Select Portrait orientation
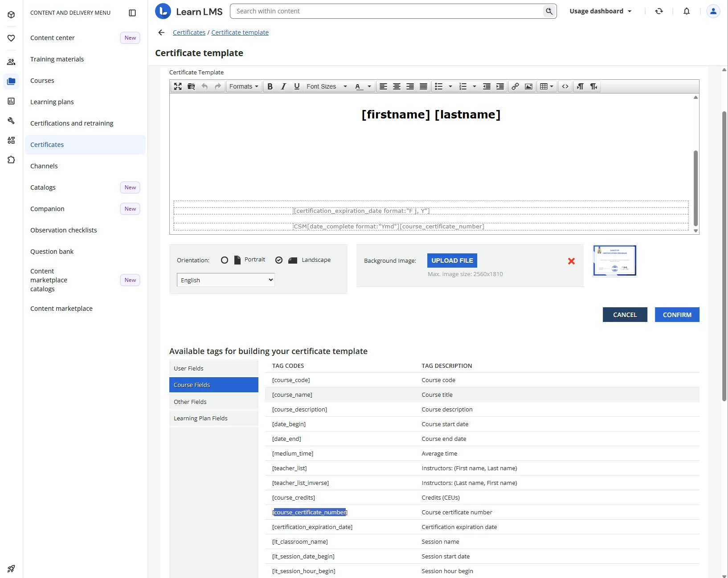 [x=225, y=260]
